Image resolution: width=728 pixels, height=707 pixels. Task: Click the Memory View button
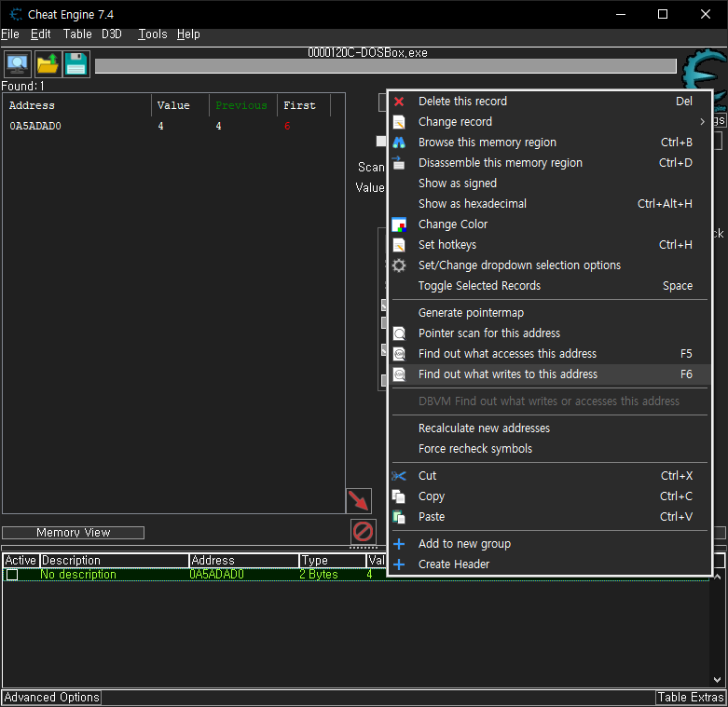74,533
